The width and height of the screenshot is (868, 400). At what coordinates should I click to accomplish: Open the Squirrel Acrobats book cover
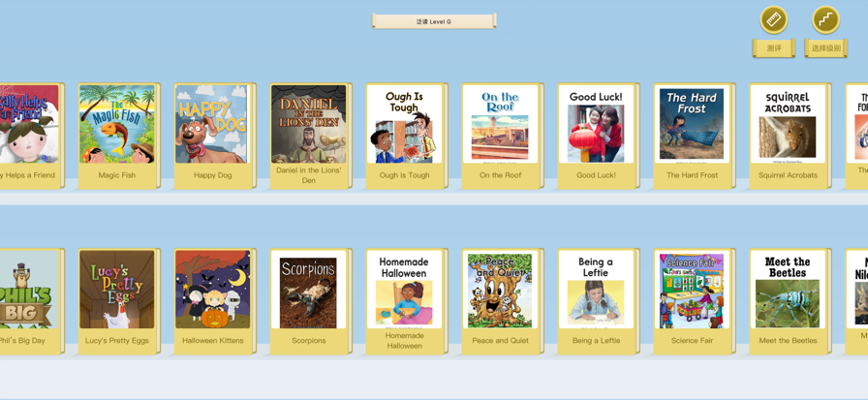pyautogui.click(x=788, y=124)
